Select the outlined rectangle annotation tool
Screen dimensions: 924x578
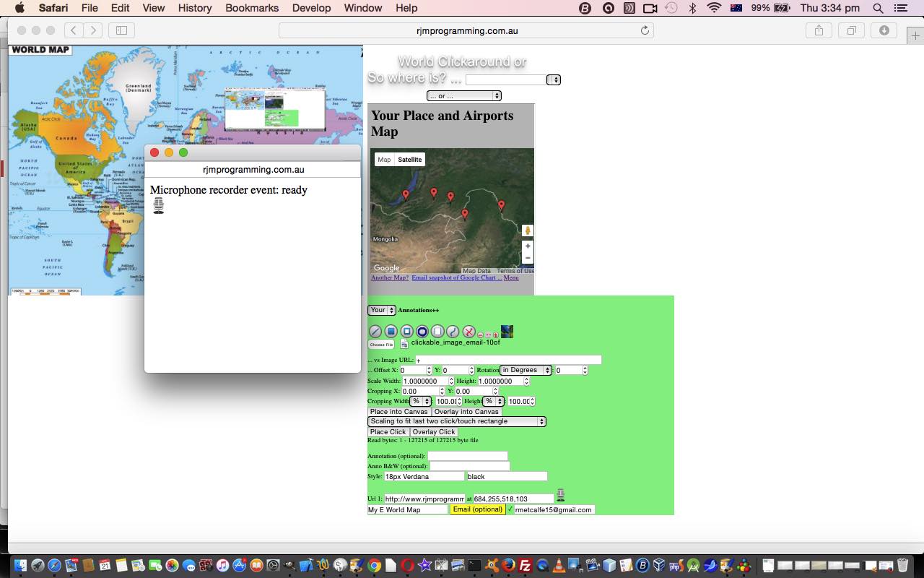[x=406, y=332]
